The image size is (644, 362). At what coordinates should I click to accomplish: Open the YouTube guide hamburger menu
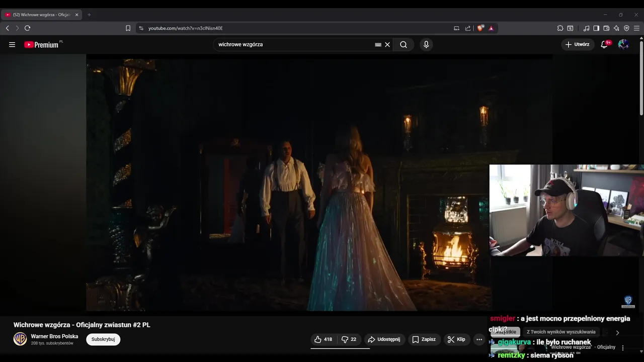(12, 44)
